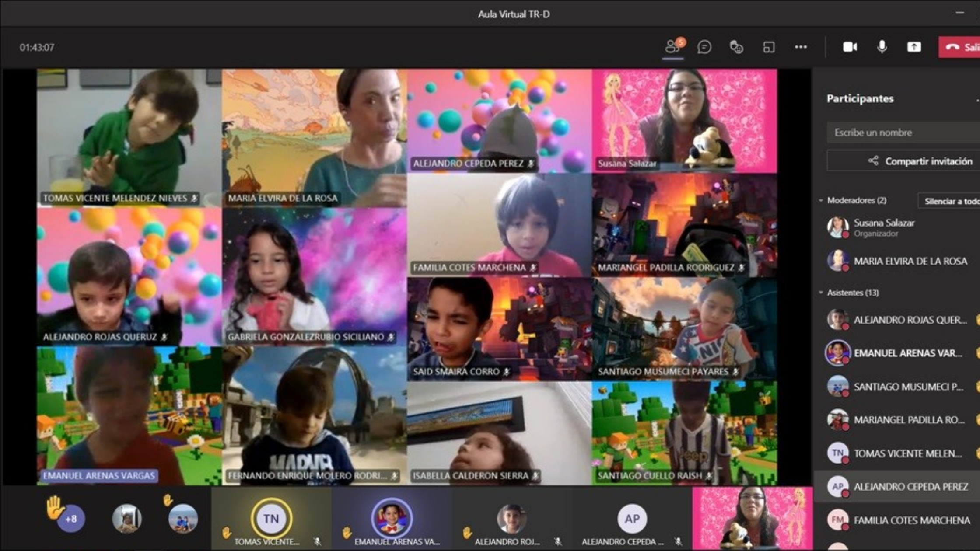Select FAMILIA COTES MARCHENA video tile

tap(500, 225)
